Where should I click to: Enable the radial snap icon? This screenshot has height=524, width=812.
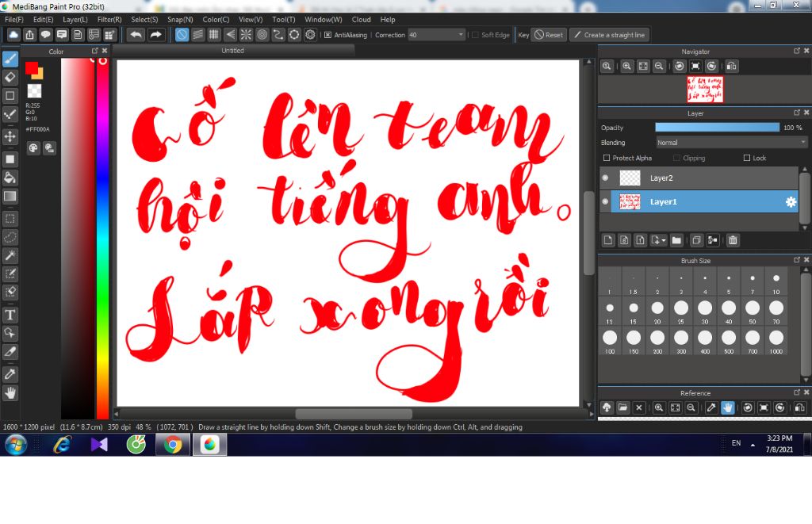point(246,35)
